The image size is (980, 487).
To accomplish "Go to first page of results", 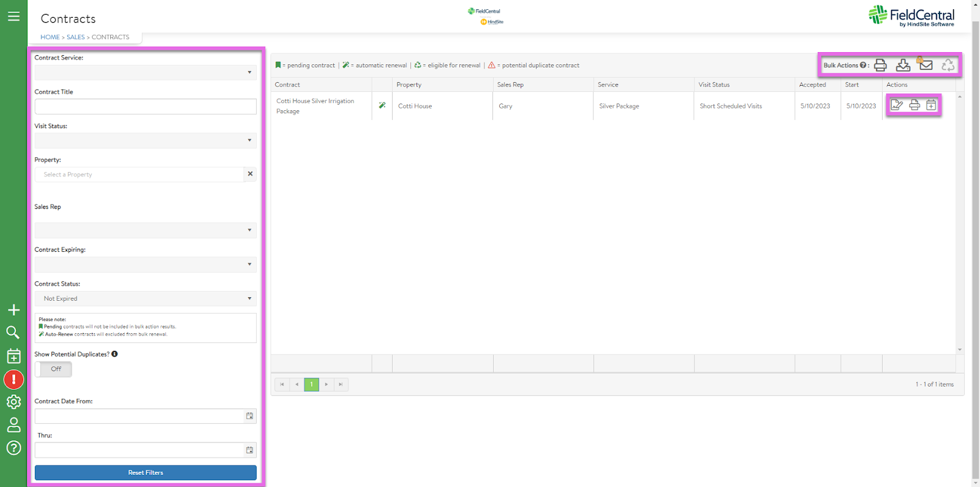I will click(282, 384).
